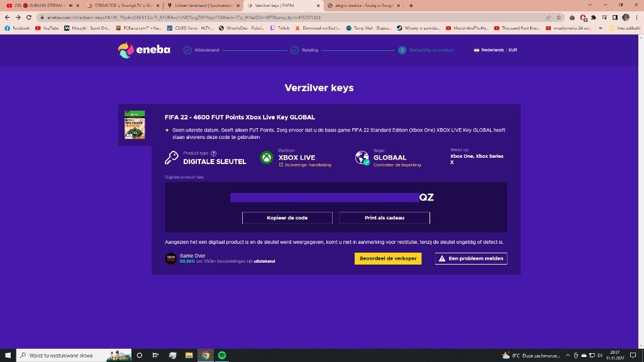644x362 pixels.
Task: Click the weather widget in taskbar
Action: tap(531, 356)
